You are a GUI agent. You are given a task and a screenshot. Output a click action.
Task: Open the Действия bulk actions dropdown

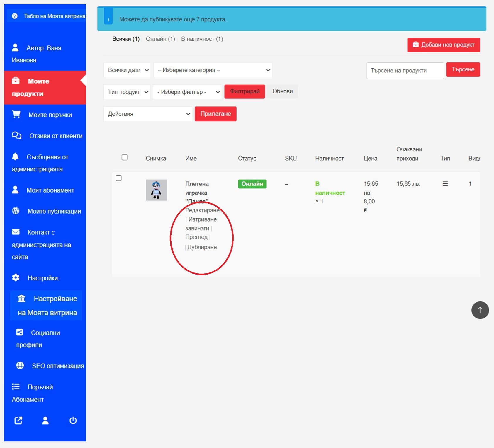coord(148,114)
